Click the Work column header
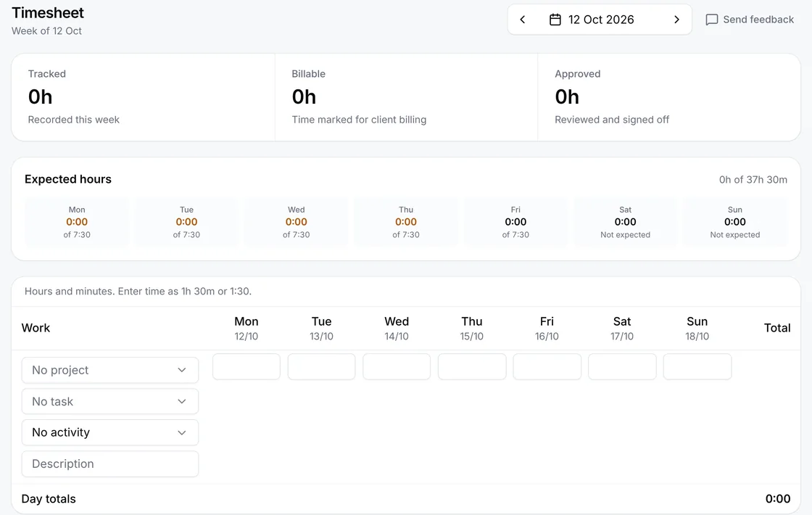812x515 pixels. (x=36, y=328)
